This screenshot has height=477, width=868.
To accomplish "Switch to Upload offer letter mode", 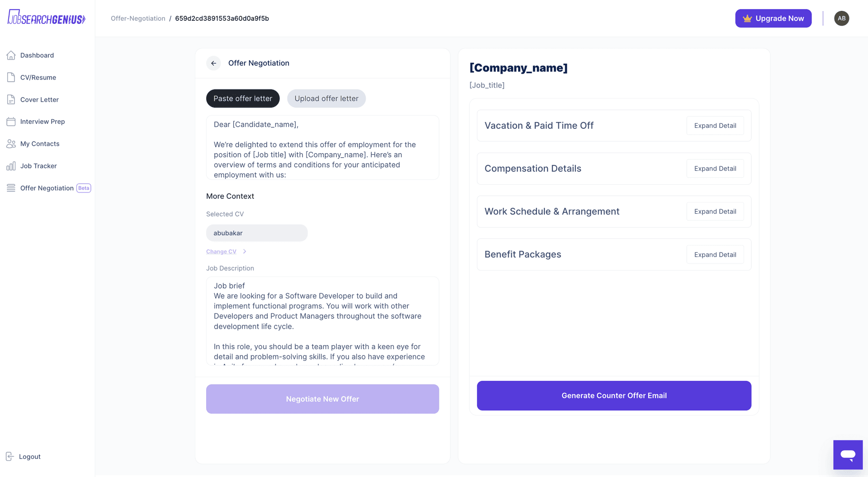I will pyautogui.click(x=326, y=98).
